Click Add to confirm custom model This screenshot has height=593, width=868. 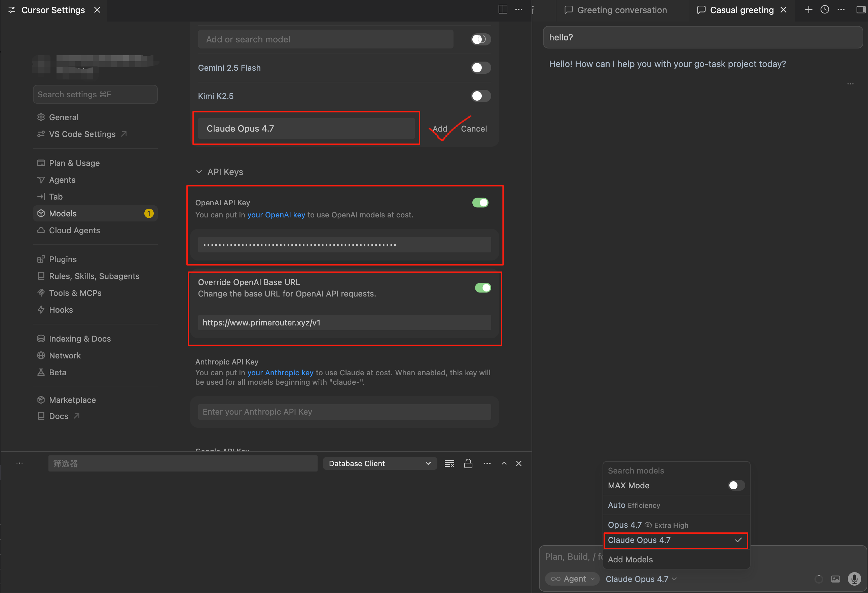(x=440, y=129)
